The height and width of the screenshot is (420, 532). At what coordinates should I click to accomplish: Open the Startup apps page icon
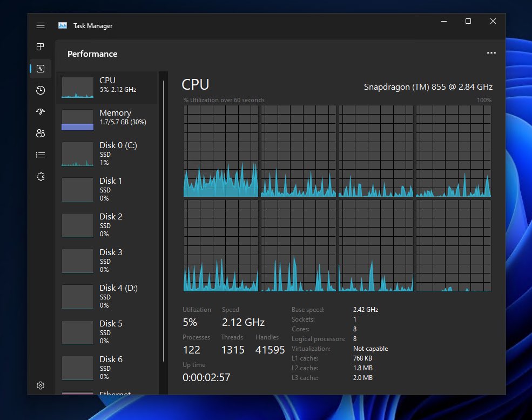coord(41,111)
